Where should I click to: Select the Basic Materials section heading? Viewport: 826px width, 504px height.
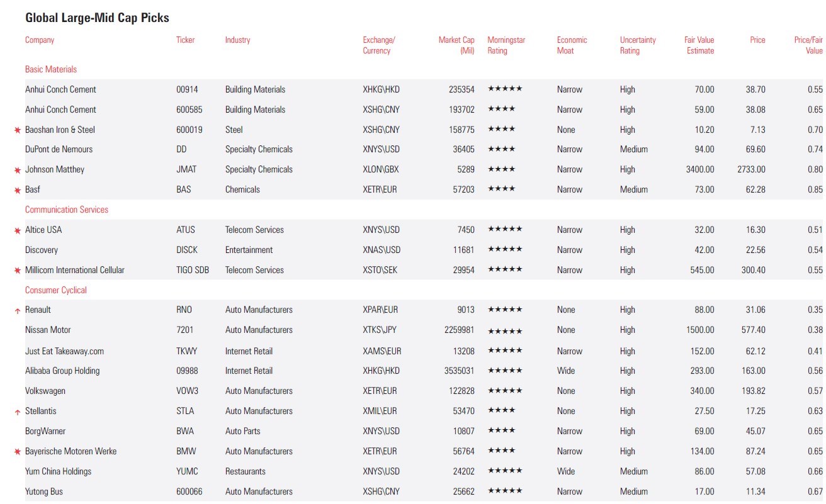point(51,69)
